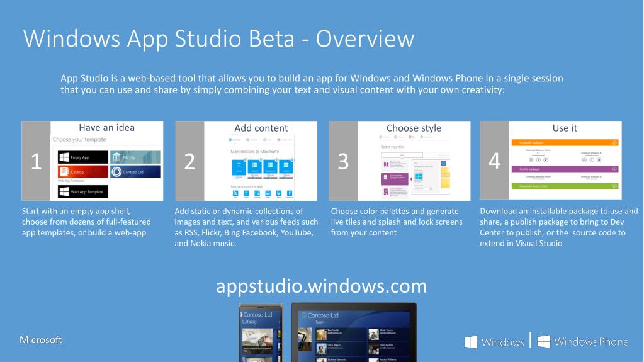Click Download Windows 8.1 publish package
The height and width of the screenshot is (362, 644).
click(x=592, y=178)
